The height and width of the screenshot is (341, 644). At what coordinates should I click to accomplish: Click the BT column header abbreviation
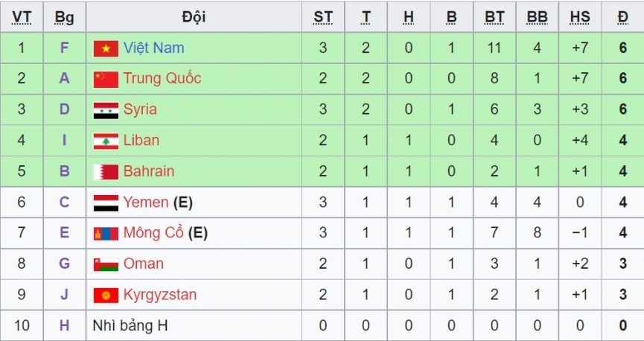[494, 17]
